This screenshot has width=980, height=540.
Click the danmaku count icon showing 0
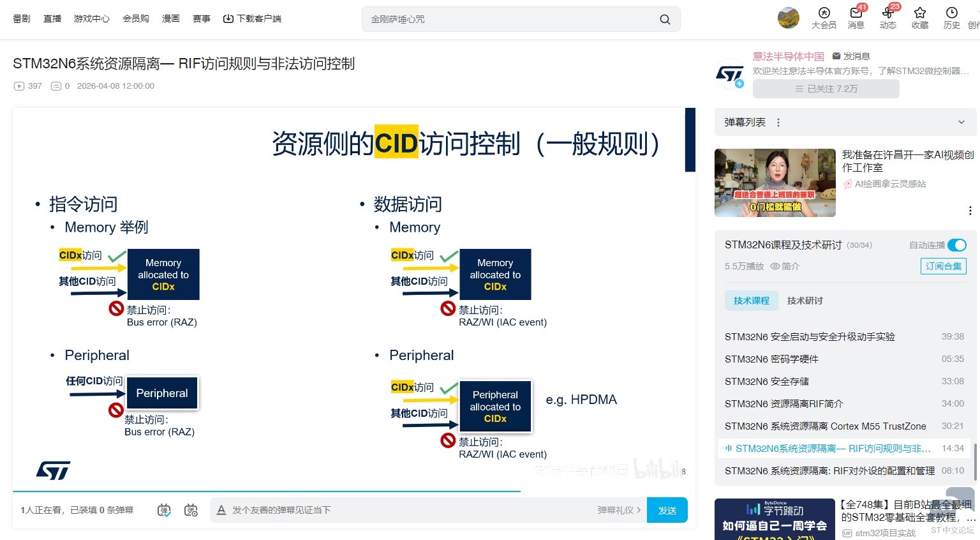tap(56, 86)
